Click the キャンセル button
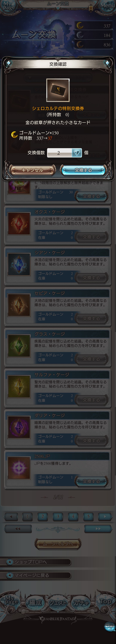 pyautogui.click(x=32, y=170)
